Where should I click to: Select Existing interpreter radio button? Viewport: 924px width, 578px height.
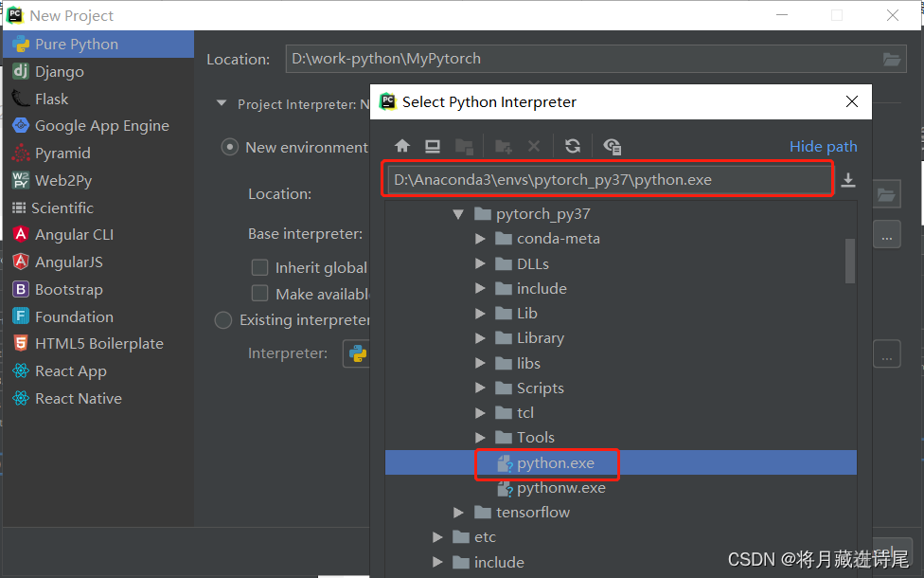[x=223, y=319]
